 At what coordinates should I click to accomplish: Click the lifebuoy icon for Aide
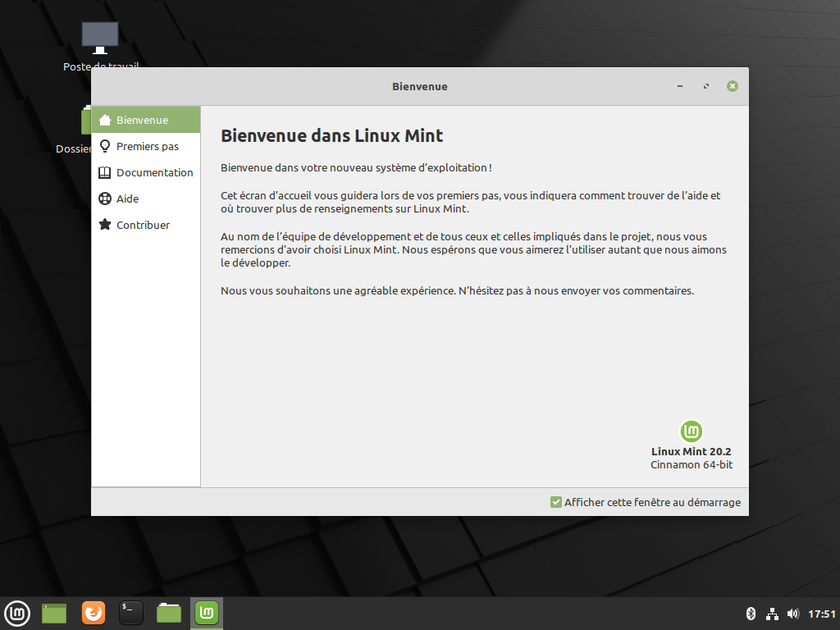(x=105, y=199)
